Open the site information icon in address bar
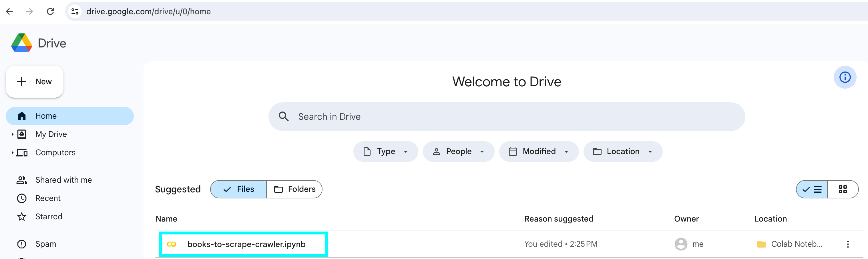 tap(75, 11)
